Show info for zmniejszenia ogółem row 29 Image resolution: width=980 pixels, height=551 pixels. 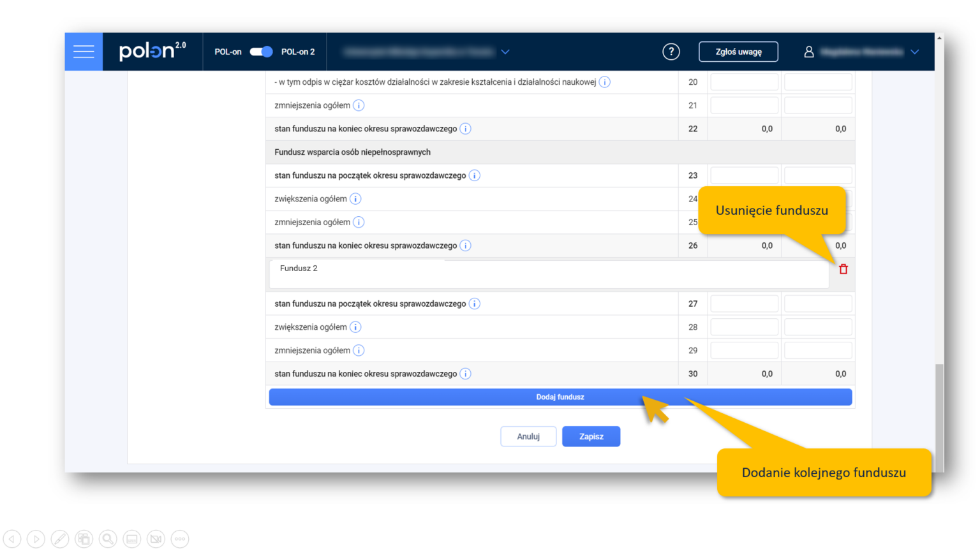(359, 350)
